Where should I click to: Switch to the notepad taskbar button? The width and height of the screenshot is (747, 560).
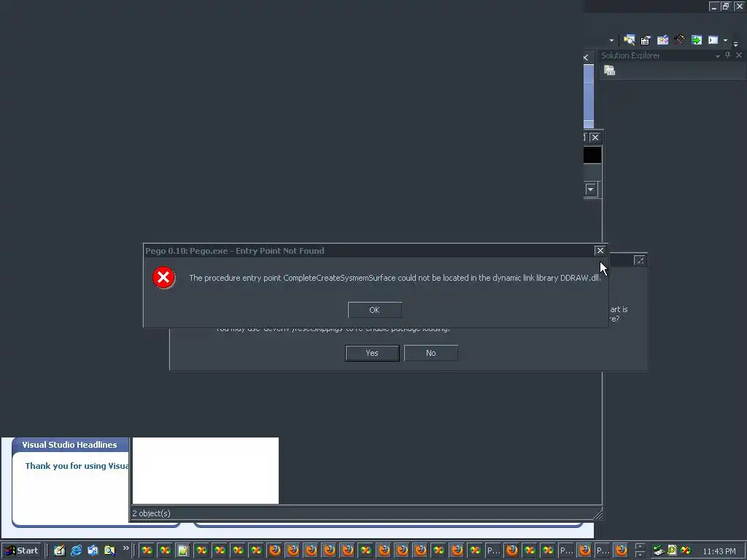[183, 551]
